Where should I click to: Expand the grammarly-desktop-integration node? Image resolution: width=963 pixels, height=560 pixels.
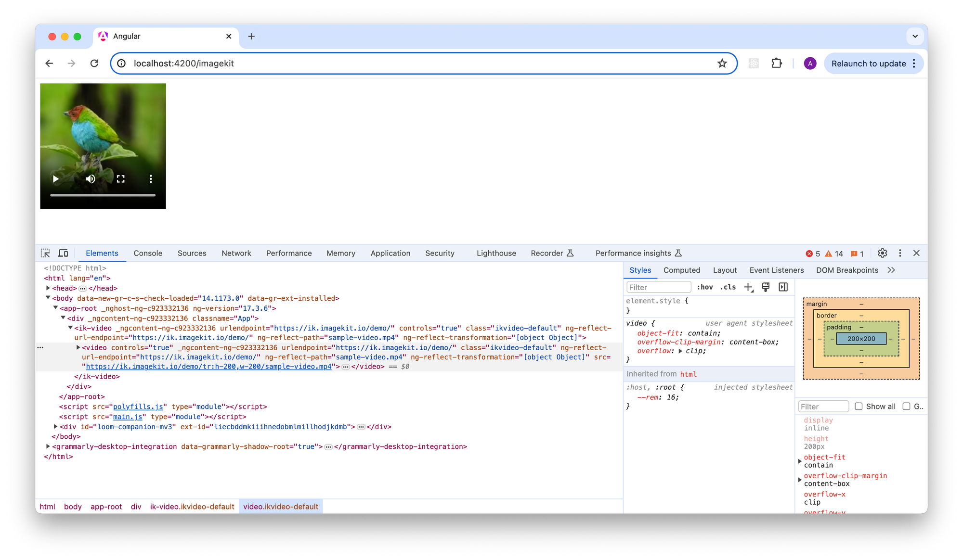48,446
